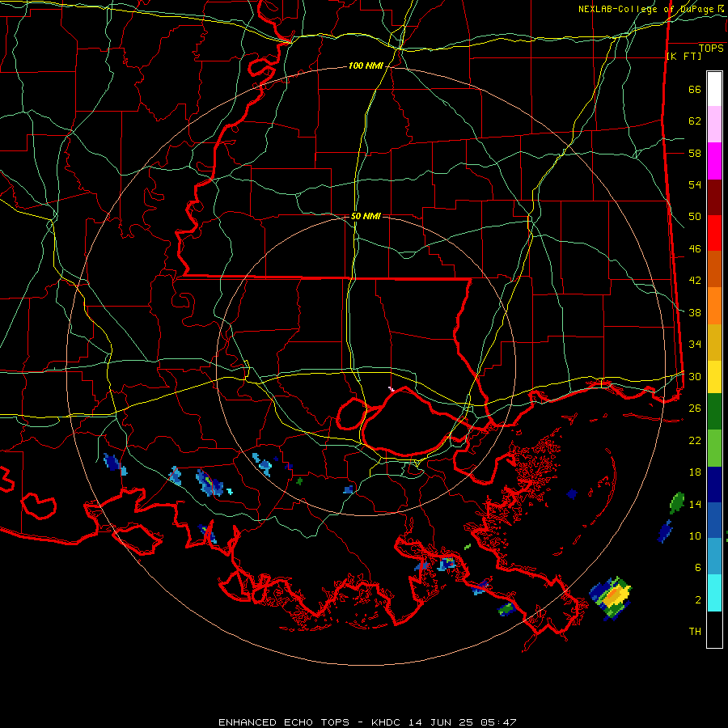Click the "TH" legend label
728x728 pixels.
(x=695, y=632)
